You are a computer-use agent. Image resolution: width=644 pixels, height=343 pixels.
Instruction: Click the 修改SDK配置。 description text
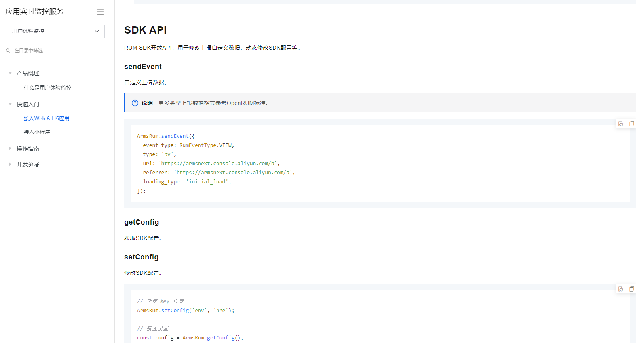point(143,273)
